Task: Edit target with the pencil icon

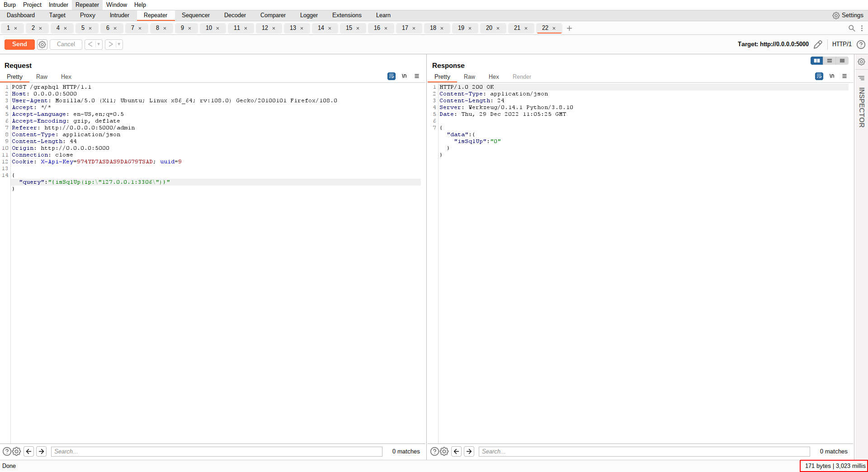Action: pos(818,44)
